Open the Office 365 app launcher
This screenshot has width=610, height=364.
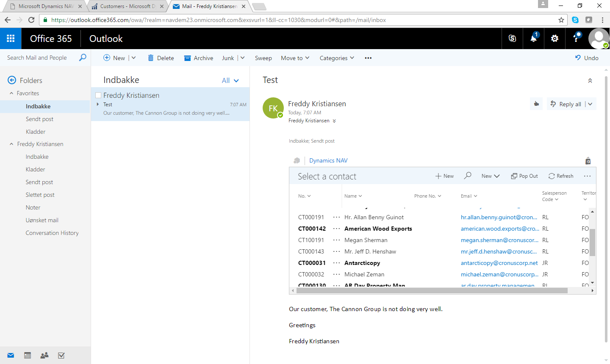click(x=11, y=39)
